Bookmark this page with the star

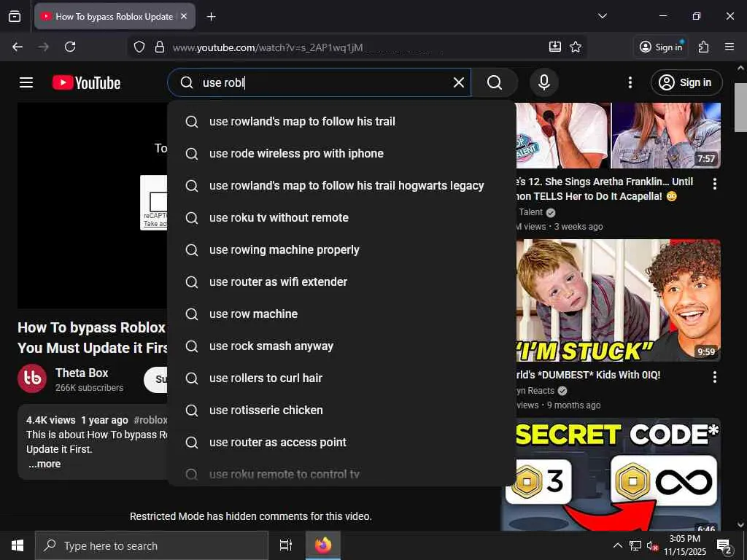[576, 47]
